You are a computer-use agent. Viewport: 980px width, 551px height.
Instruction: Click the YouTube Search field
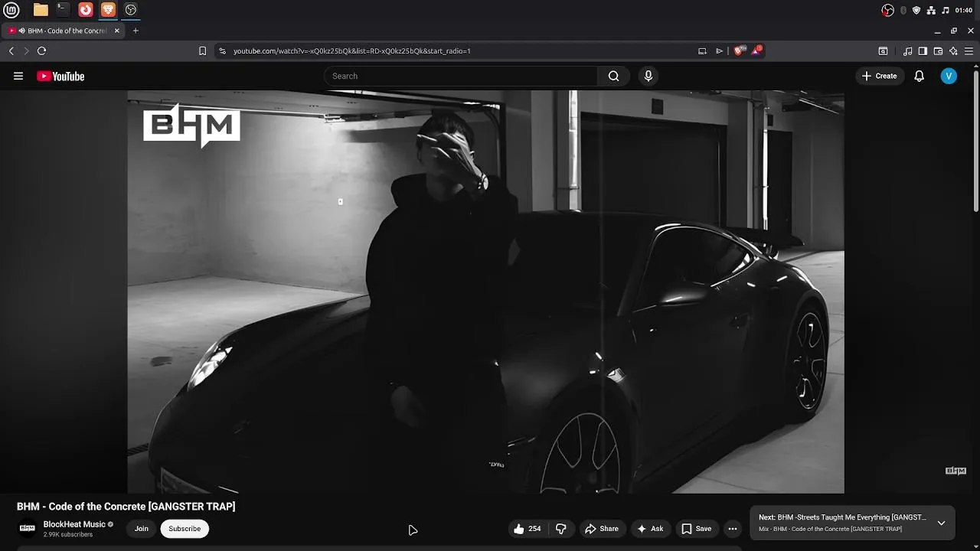point(460,76)
